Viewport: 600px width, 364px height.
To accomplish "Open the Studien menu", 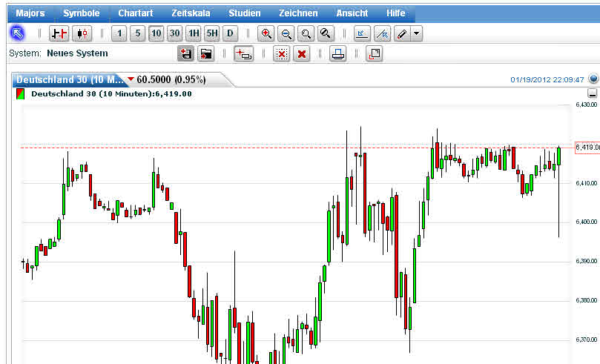I will click(x=245, y=13).
